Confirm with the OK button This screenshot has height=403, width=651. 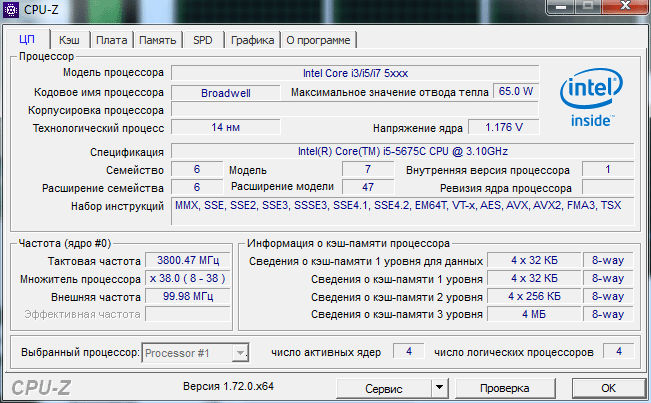coord(608,388)
